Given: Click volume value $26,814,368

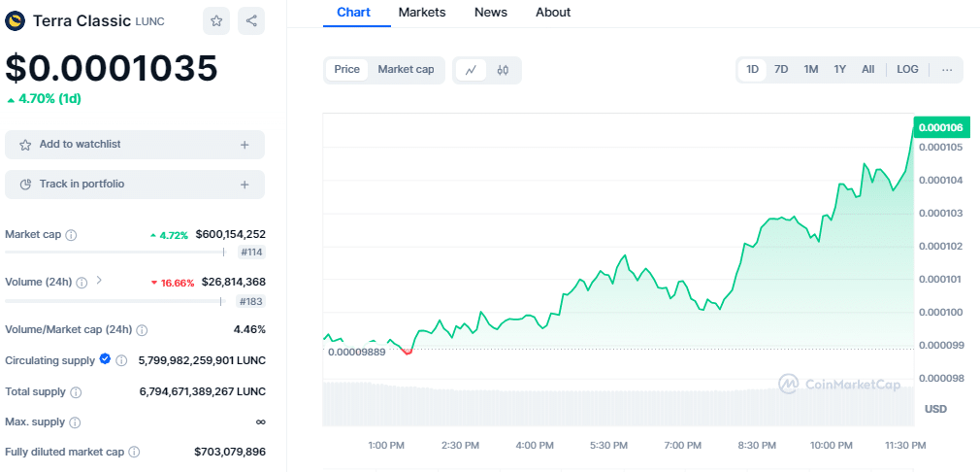Looking at the screenshot, I should tap(234, 282).
